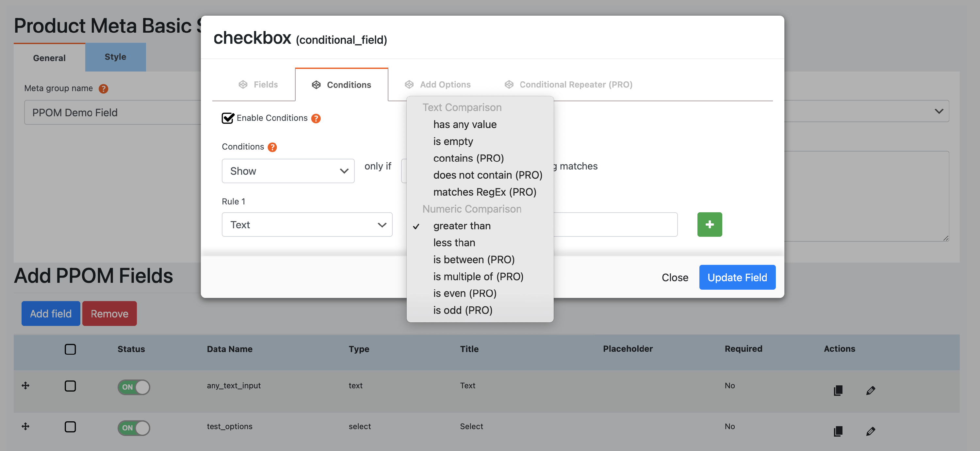The image size is (980, 451).
Task: Choose 'less than' in comparison list
Action: tap(454, 243)
